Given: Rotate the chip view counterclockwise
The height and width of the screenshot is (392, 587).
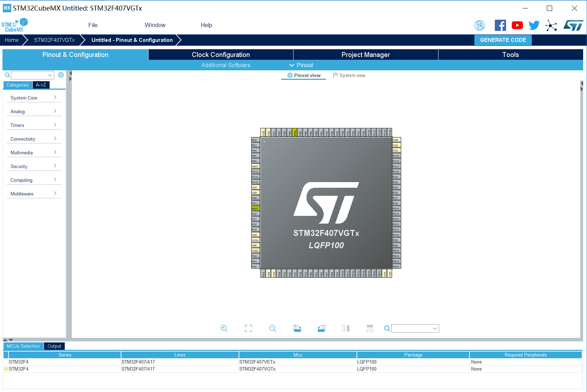Looking at the screenshot, I should tap(321, 328).
